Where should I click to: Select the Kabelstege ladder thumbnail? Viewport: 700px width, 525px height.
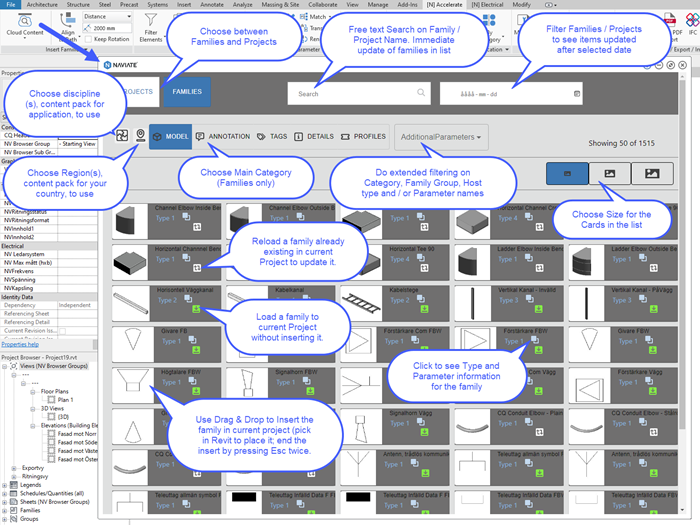[359, 304]
